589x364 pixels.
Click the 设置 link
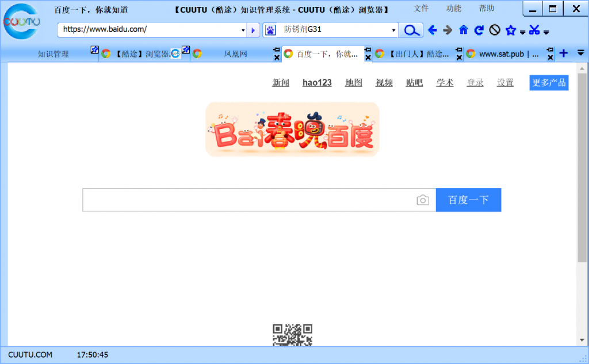(505, 83)
